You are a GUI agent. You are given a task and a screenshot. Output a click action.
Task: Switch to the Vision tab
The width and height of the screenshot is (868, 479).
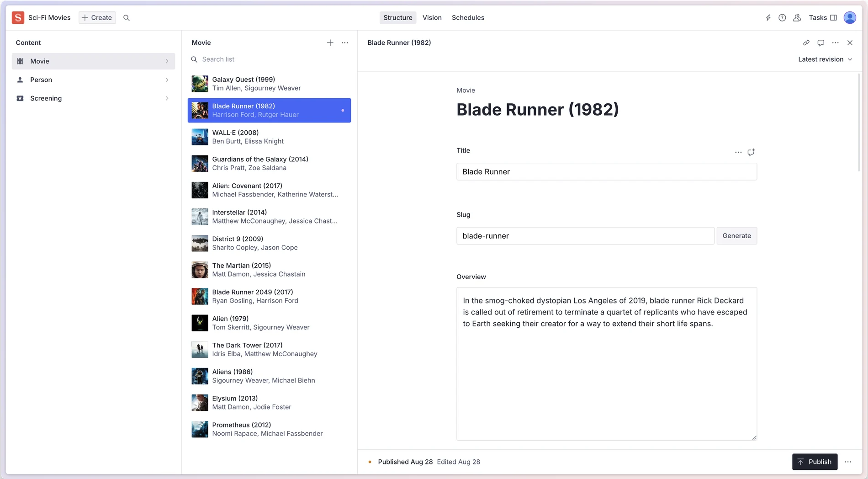coord(432,18)
